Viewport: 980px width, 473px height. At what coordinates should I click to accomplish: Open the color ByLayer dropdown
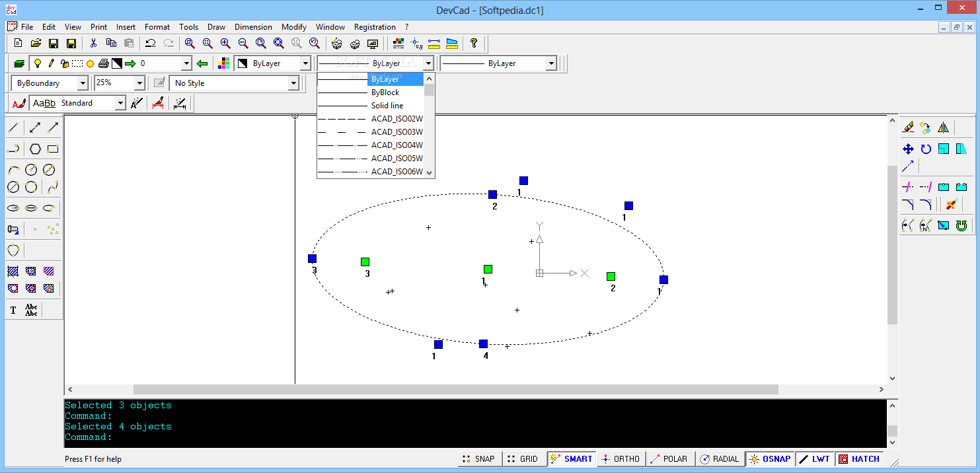coord(305,63)
